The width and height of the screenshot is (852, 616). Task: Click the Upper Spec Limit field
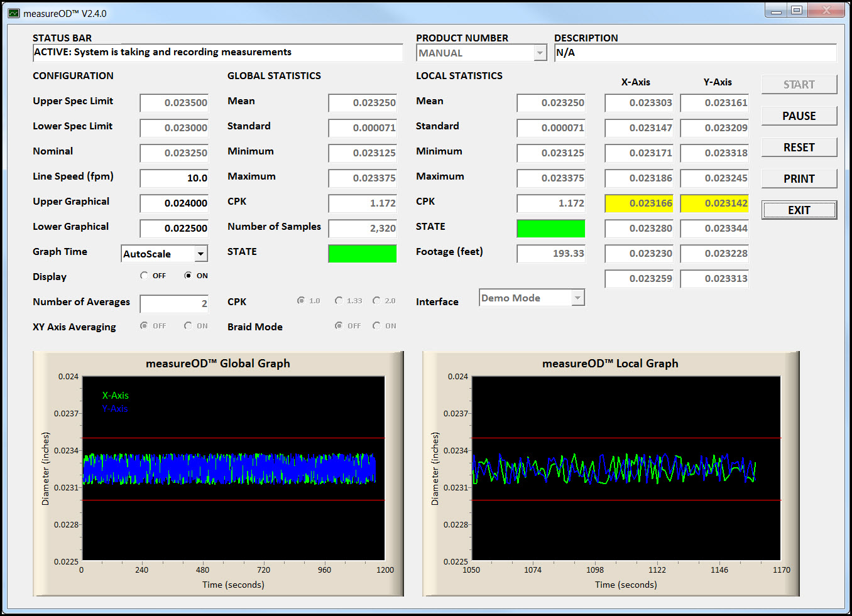pyautogui.click(x=174, y=103)
